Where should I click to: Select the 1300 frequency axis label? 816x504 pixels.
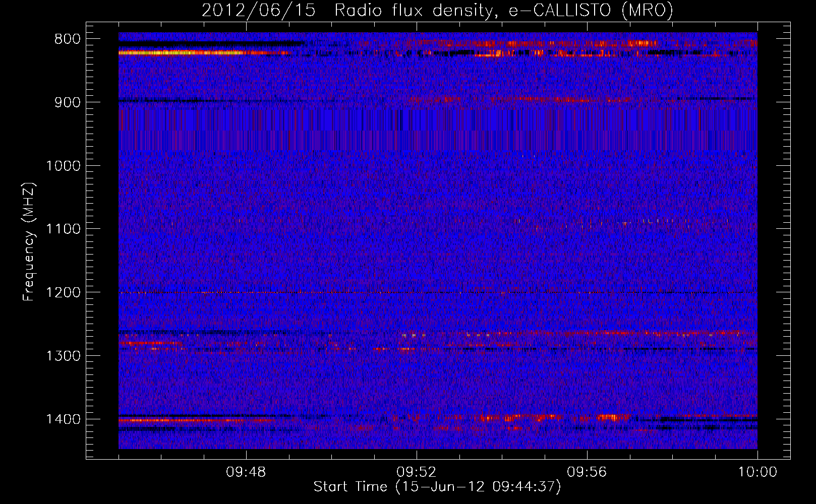tap(63, 356)
